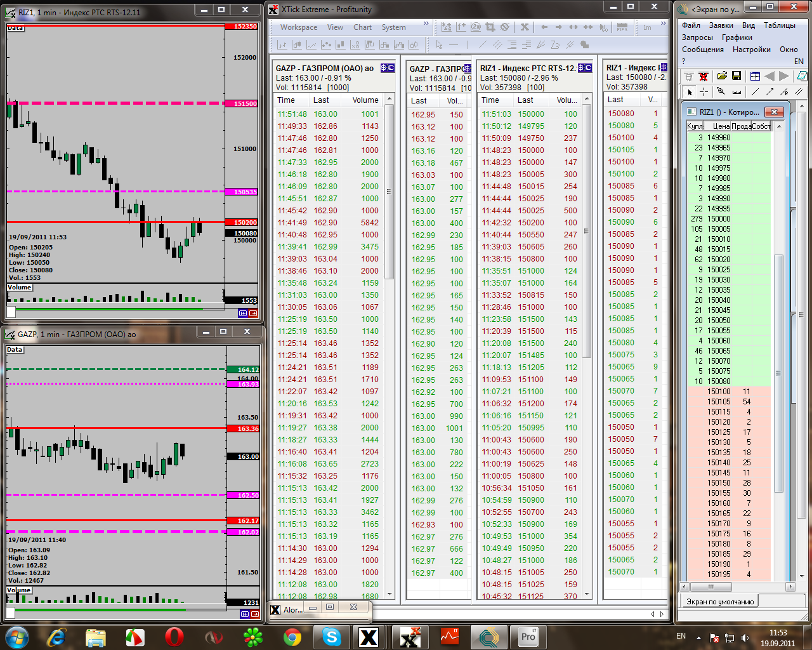Click the red arrow icon under GAZP chart
812x650 pixels.
[254, 614]
